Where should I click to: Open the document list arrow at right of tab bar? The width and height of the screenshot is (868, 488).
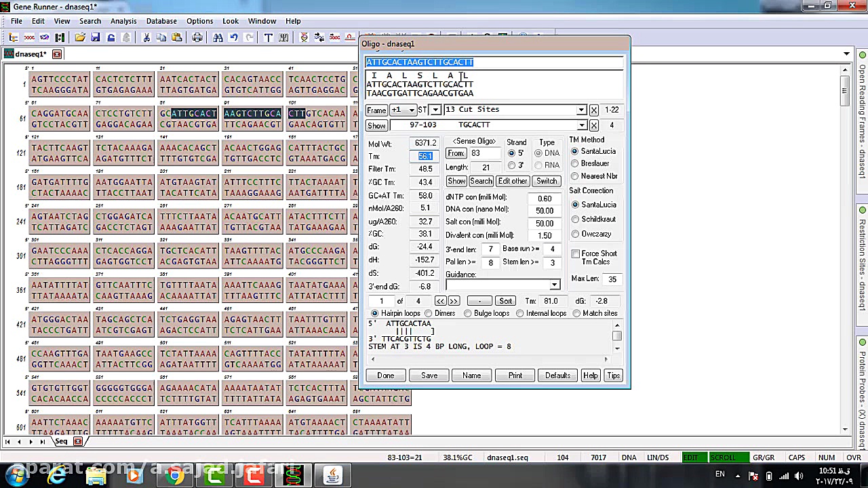[x=847, y=54]
